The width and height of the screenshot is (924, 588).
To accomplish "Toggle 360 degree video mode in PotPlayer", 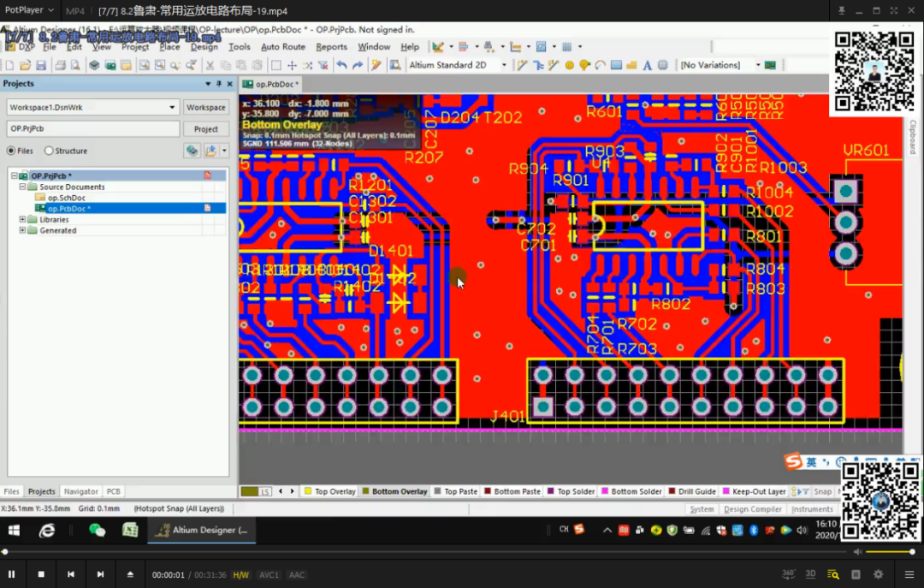I will point(788,573).
